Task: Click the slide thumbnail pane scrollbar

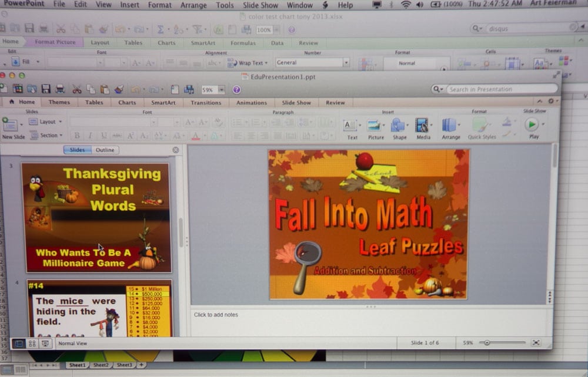Action: [181, 233]
